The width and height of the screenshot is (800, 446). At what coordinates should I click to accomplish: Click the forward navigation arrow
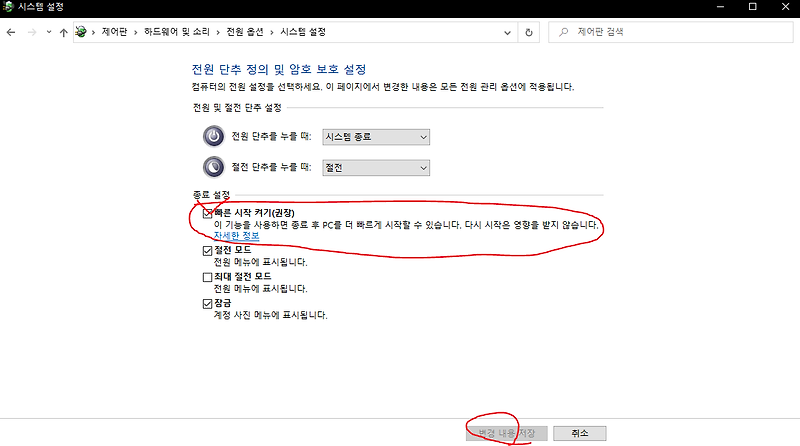pyautogui.click(x=32, y=32)
